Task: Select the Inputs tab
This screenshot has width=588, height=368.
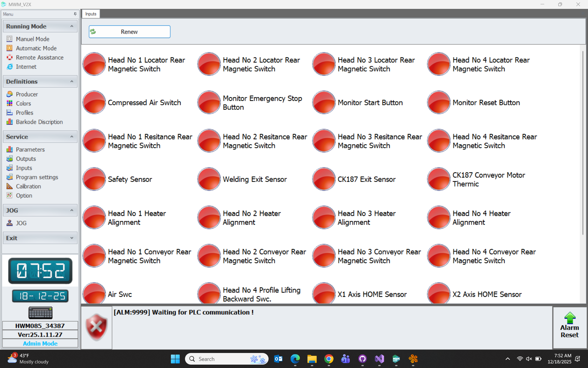Action: pyautogui.click(x=91, y=14)
